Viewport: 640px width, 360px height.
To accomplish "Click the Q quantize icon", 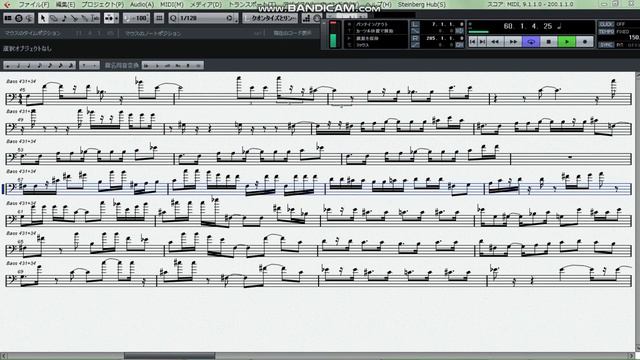I will (173, 18).
